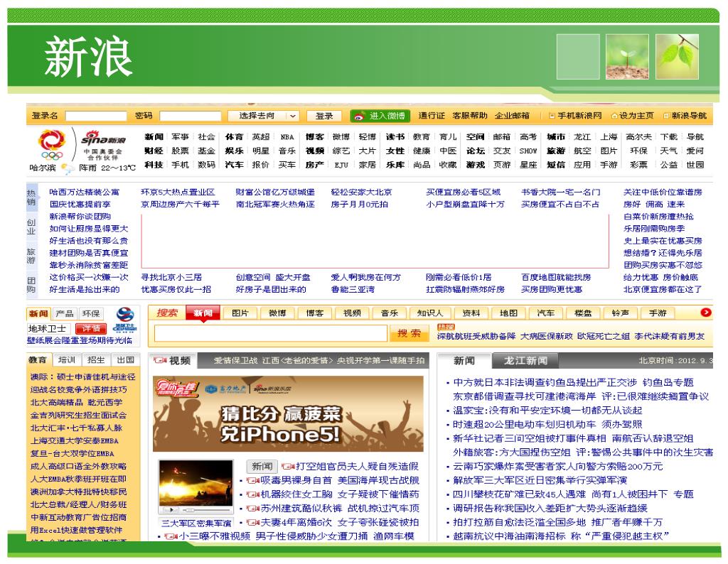Image resolution: width=728 pixels, height=564 pixels.
Task: Select the 图片 search tab
Action: click(240, 313)
